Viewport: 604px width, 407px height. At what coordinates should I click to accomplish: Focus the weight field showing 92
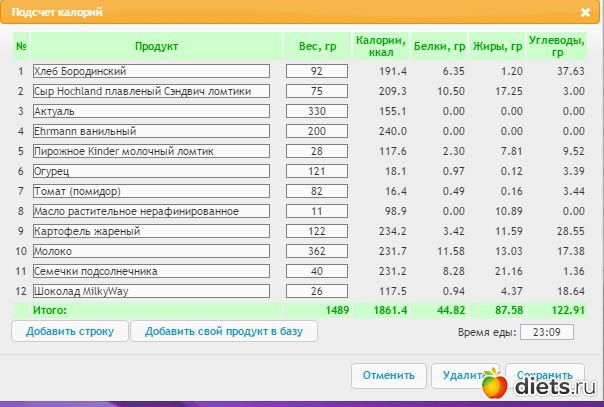[317, 71]
